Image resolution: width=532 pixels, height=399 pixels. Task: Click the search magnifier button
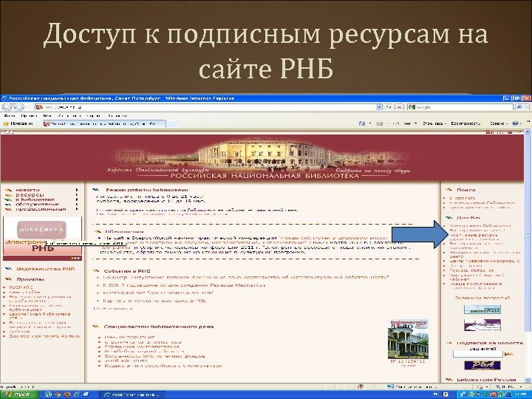tap(519, 107)
